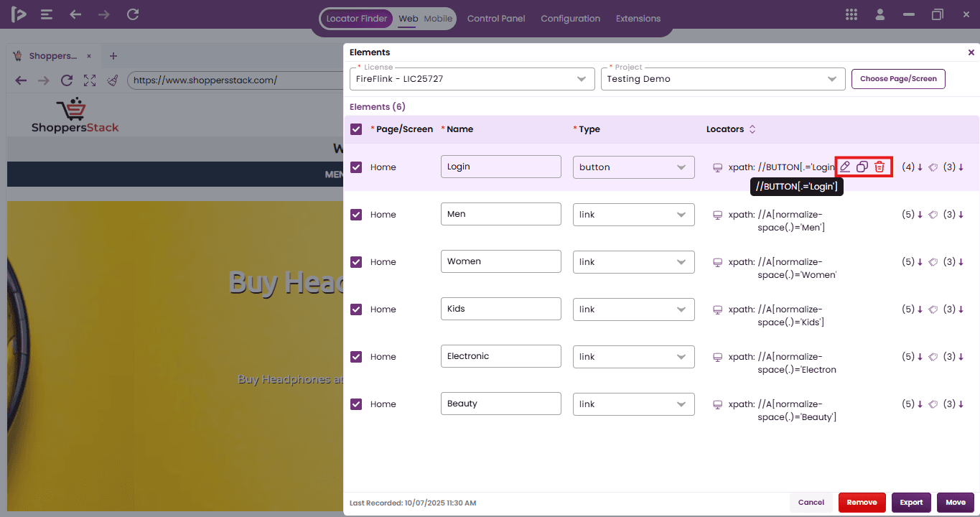Reload the ShoppersStack page in the embedded browser

pyautogui.click(x=67, y=80)
